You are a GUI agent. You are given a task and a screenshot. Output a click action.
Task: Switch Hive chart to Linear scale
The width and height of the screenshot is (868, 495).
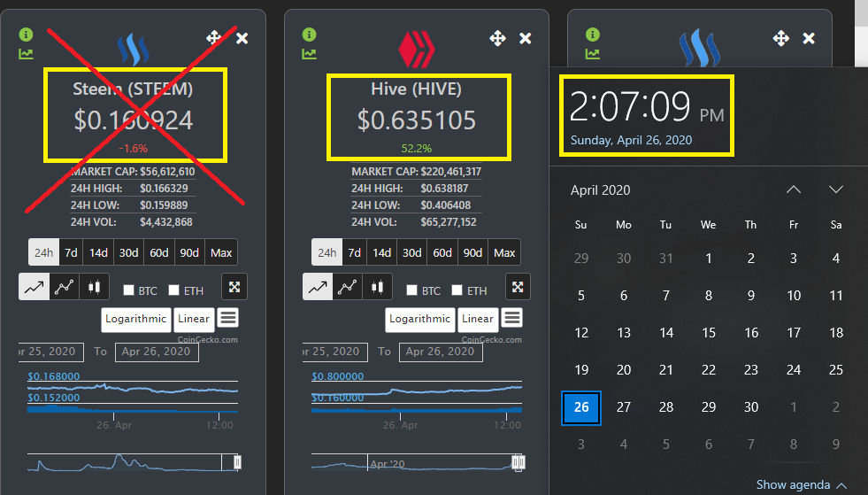[478, 320]
